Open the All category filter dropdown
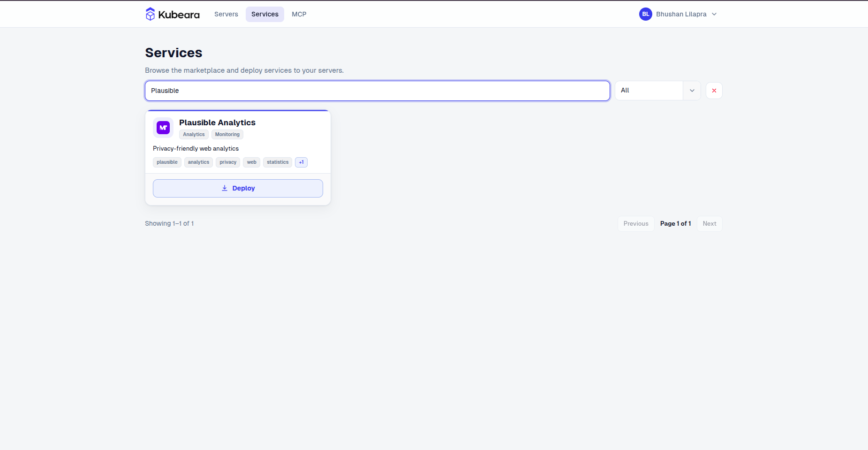 coord(658,91)
